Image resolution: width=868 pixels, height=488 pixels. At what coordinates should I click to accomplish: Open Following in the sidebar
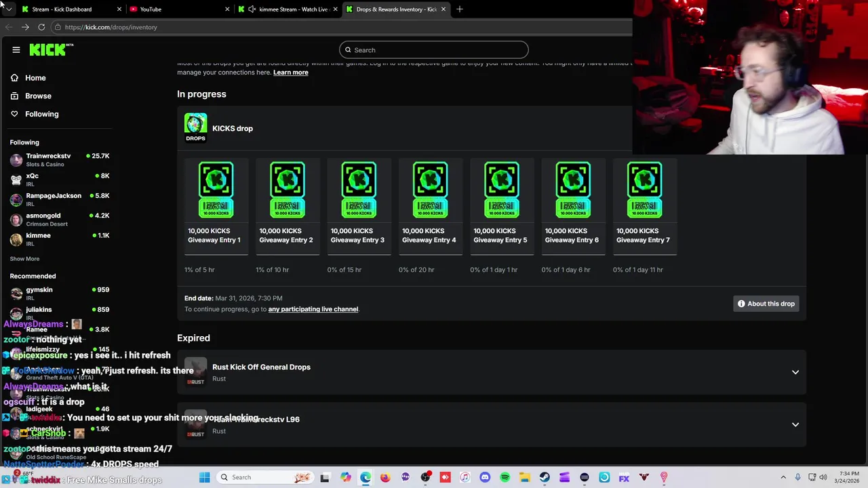pos(42,114)
